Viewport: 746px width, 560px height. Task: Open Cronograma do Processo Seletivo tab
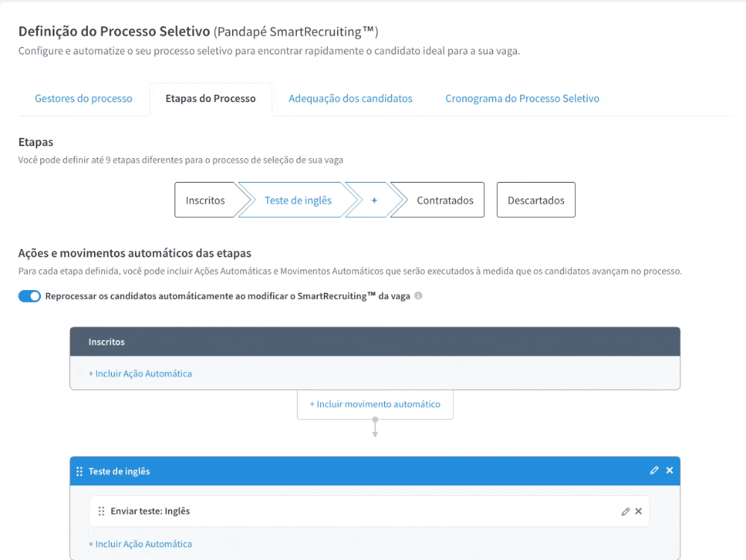click(522, 98)
